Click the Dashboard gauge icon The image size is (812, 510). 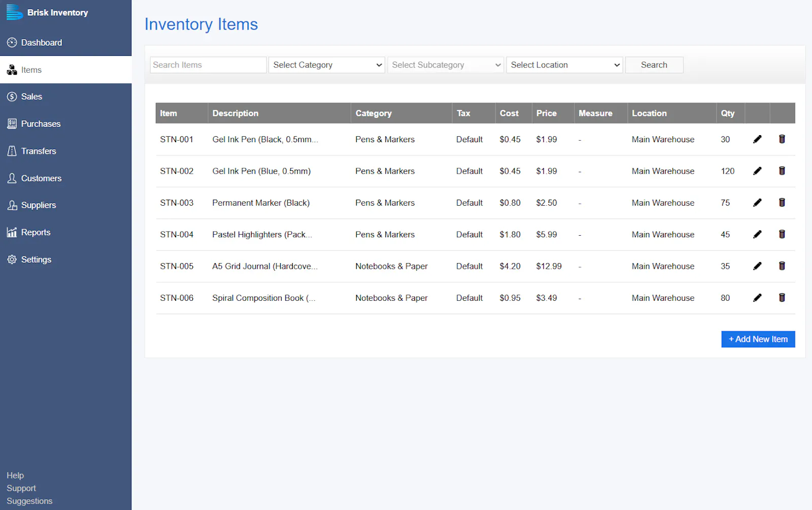click(x=12, y=43)
